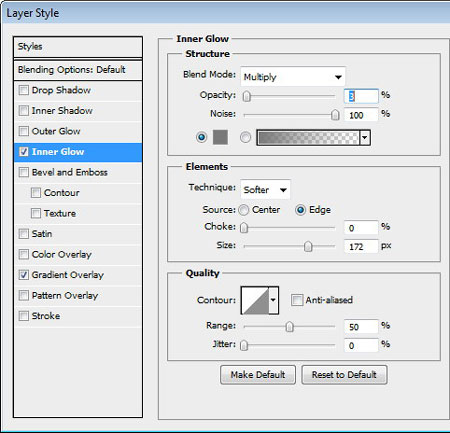Uncheck the Inner Glow checkbox
The width and height of the screenshot is (450, 433).
coord(24,152)
